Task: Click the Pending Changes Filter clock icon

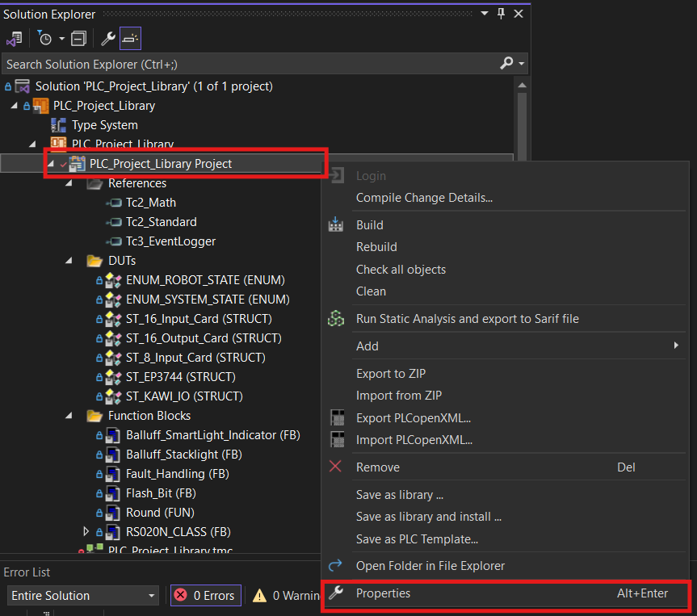Action: 44,39
